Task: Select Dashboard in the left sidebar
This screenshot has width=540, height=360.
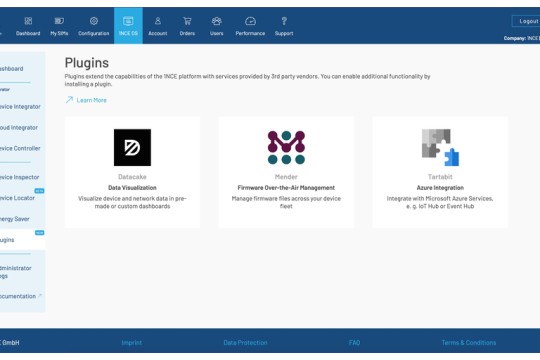Action: click(x=12, y=69)
